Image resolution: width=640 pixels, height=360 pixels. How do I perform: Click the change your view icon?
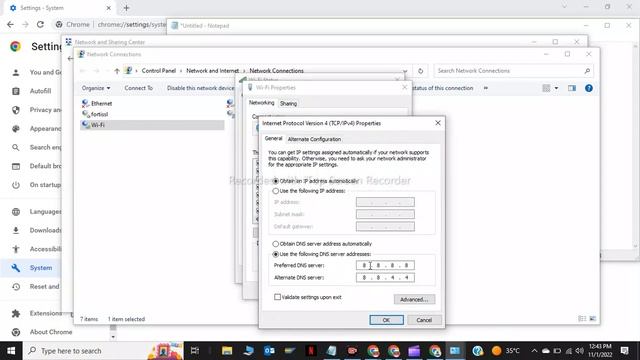(546, 88)
